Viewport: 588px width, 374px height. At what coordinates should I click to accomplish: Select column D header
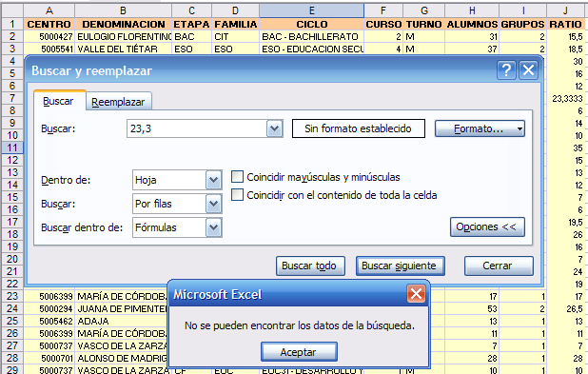(235, 10)
